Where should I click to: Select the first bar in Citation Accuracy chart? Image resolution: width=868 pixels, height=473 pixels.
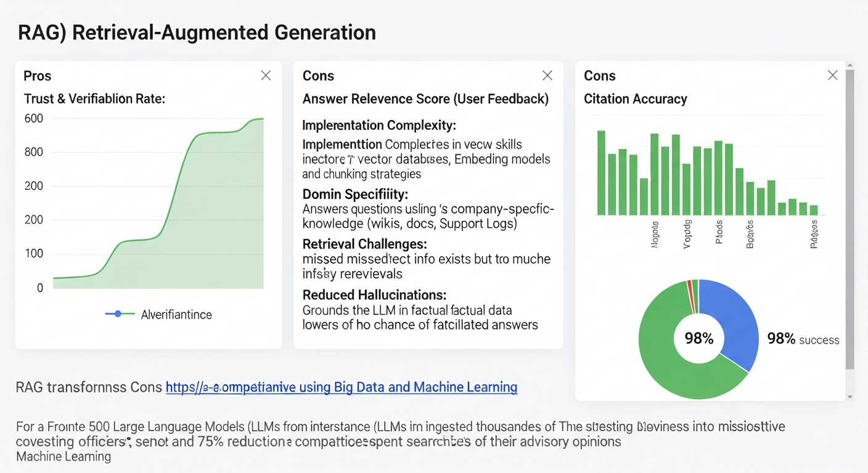pyautogui.click(x=601, y=172)
